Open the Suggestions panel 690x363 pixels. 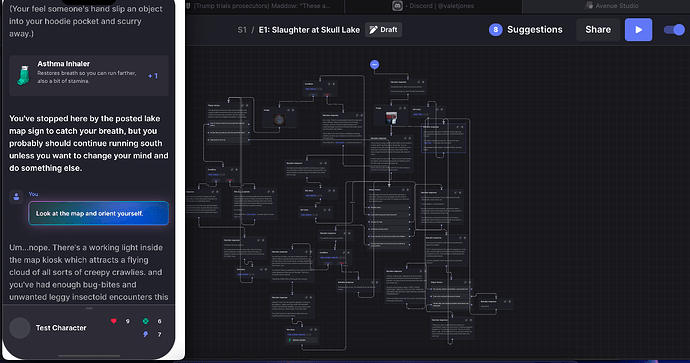(x=535, y=29)
